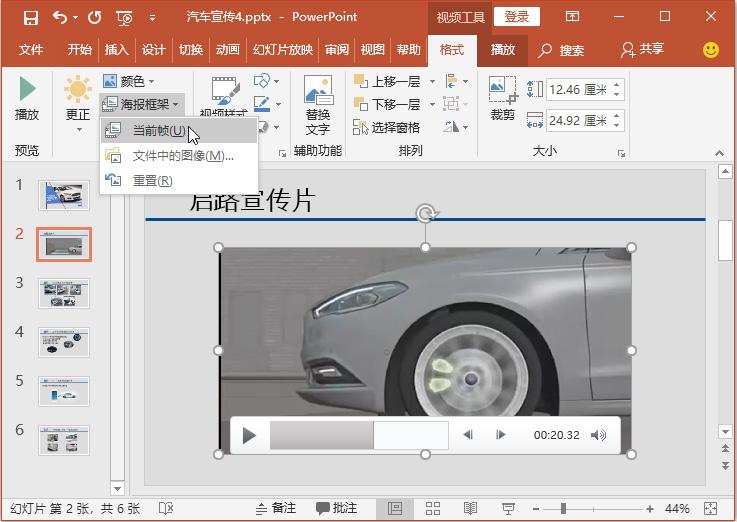Collapse the ribbon with the chevron
This screenshot has width=737, height=522.
pyautogui.click(x=719, y=153)
